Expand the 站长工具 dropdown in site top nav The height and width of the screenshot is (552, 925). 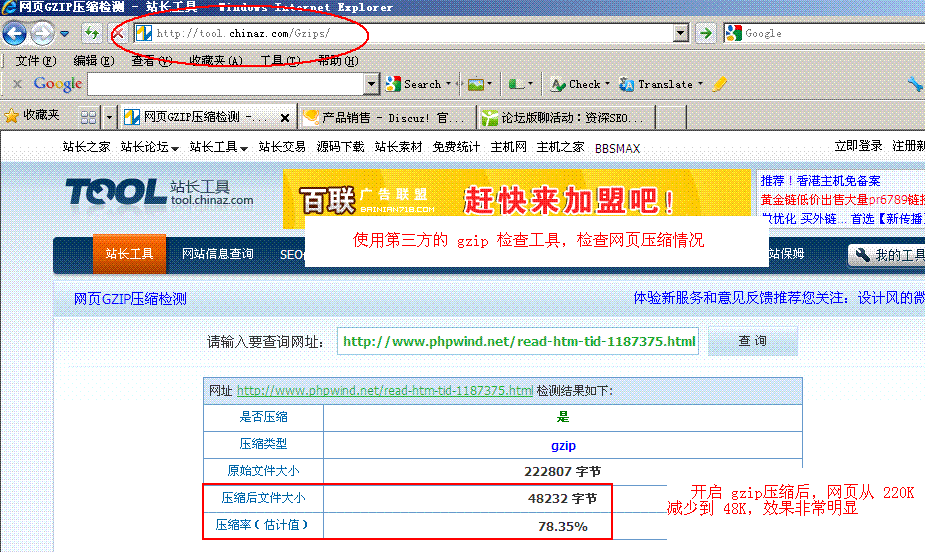coord(218,147)
